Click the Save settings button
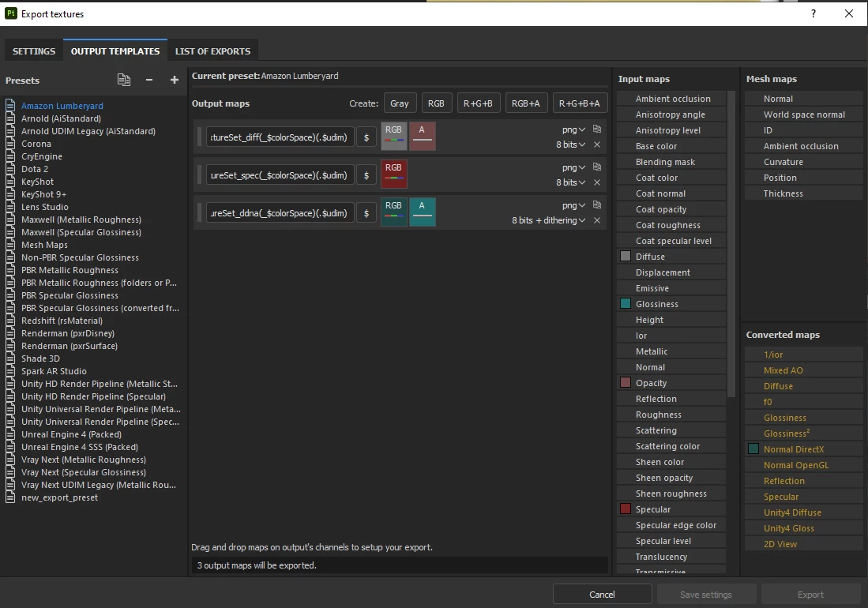Image resolution: width=868 pixels, height=608 pixels. (706, 594)
